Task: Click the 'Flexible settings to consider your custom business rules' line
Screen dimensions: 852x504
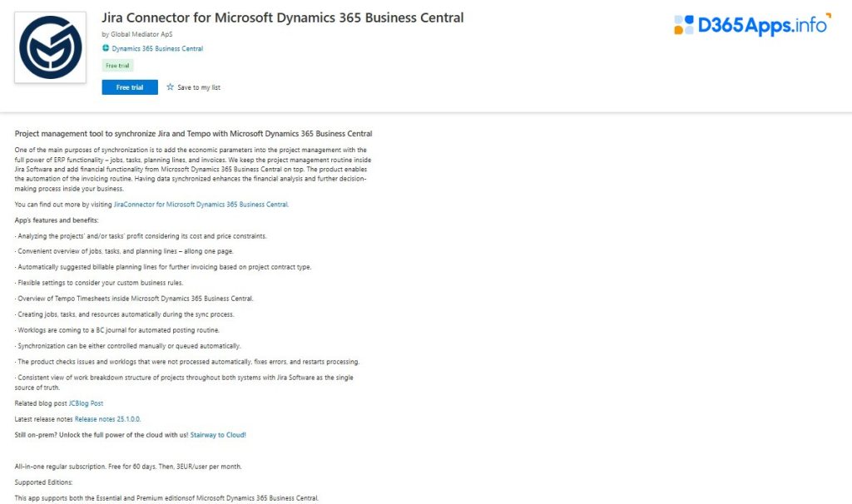Action: point(99,283)
